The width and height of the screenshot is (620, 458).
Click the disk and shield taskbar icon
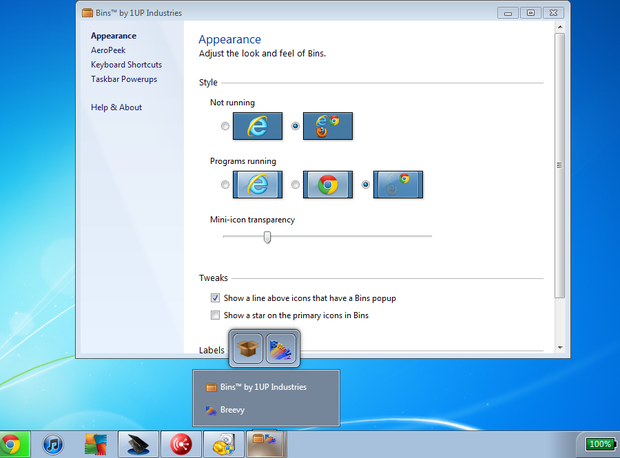tap(224, 444)
